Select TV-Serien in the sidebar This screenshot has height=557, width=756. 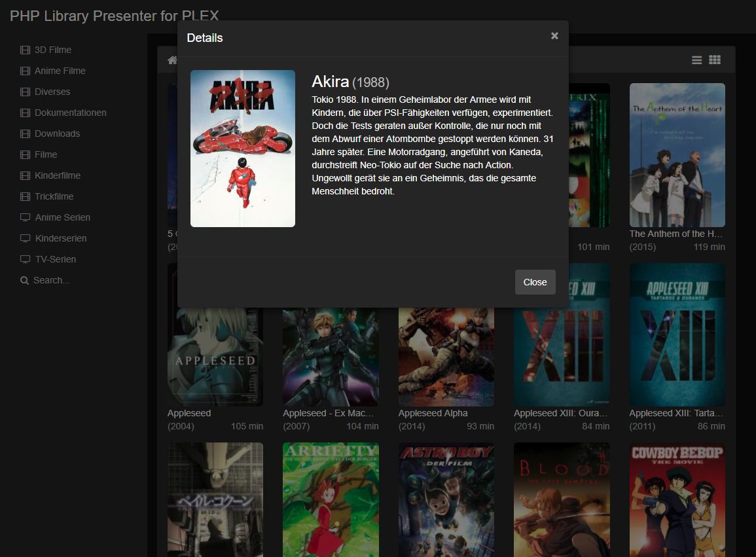coord(56,259)
